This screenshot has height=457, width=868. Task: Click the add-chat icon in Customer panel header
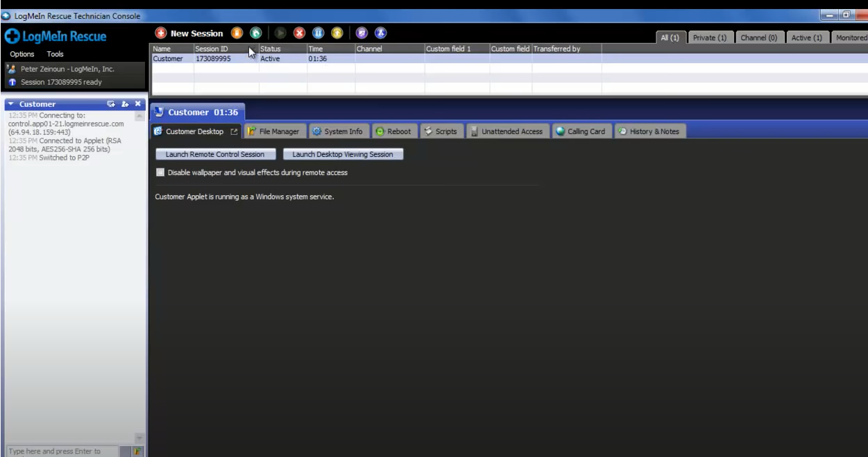(111, 103)
